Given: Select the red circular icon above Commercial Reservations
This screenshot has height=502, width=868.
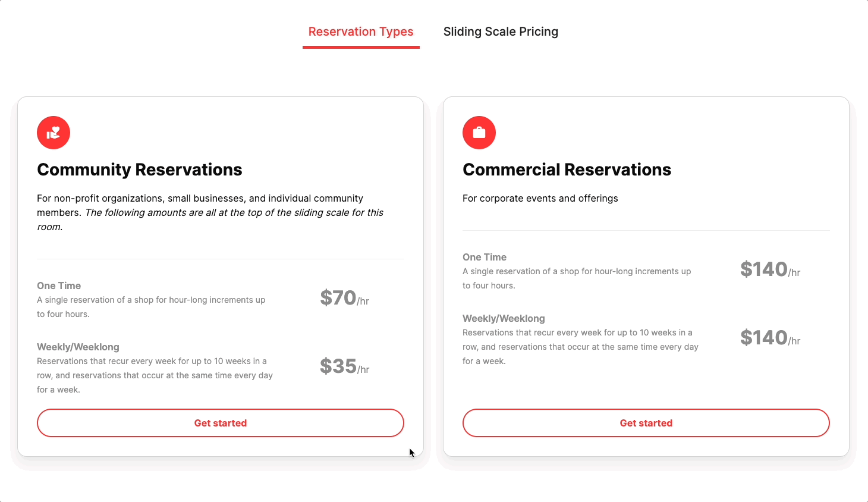Looking at the screenshot, I should pos(479,132).
